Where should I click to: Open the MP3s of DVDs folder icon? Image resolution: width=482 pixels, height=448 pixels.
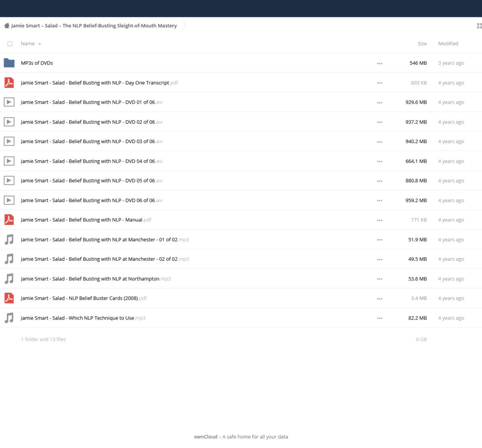click(x=9, y=63)
